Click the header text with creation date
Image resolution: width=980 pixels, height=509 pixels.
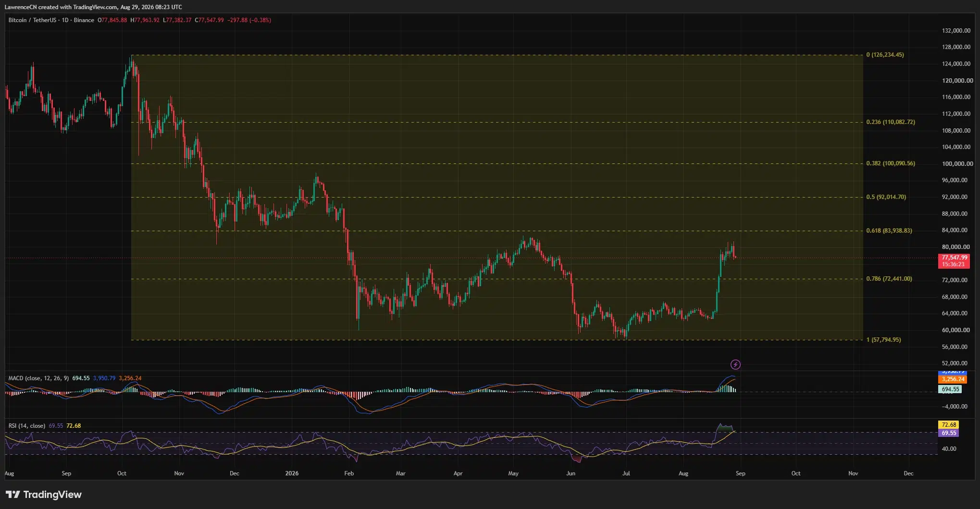[x=93, y=7]
